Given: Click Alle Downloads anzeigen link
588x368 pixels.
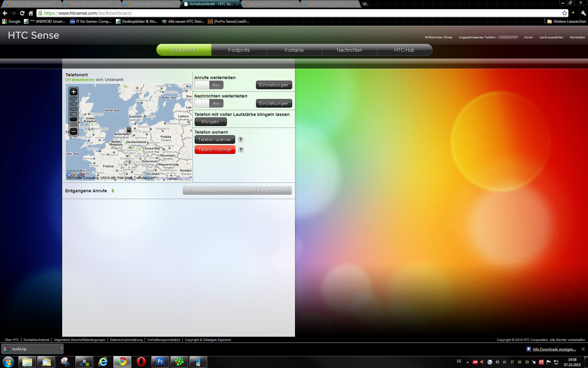Looking at the screenshot, I should pos(554,349).
